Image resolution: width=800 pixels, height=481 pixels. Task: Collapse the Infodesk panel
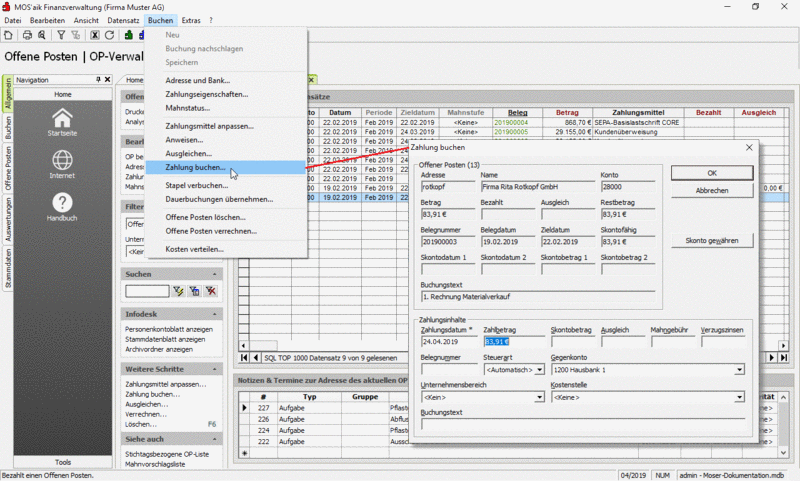214,314
